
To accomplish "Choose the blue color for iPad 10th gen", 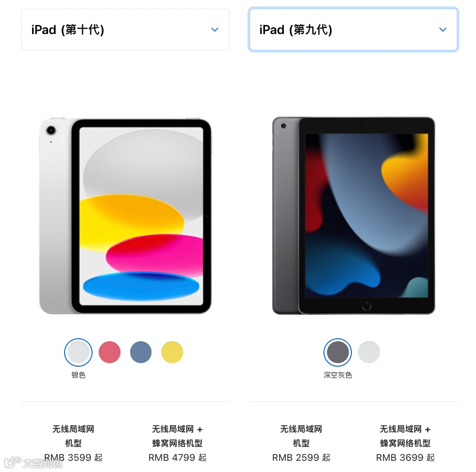I will pos(141,352).
